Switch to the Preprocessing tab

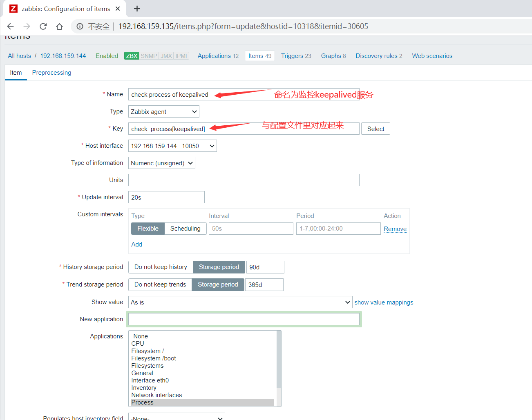[x=51, y=73]
